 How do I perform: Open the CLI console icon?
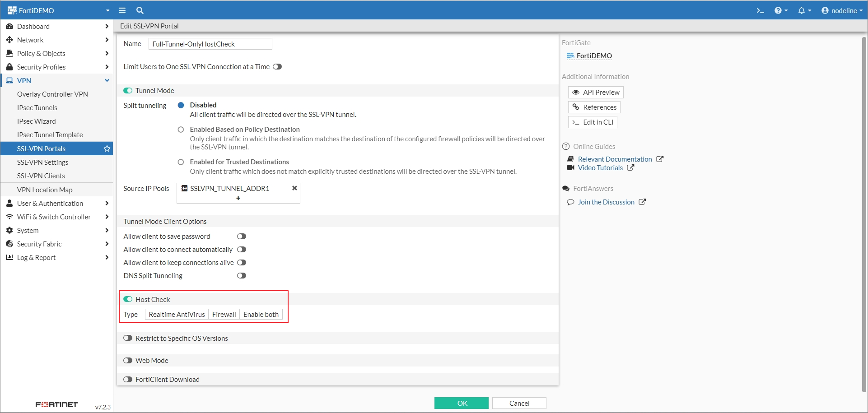(x=761, y=10)
